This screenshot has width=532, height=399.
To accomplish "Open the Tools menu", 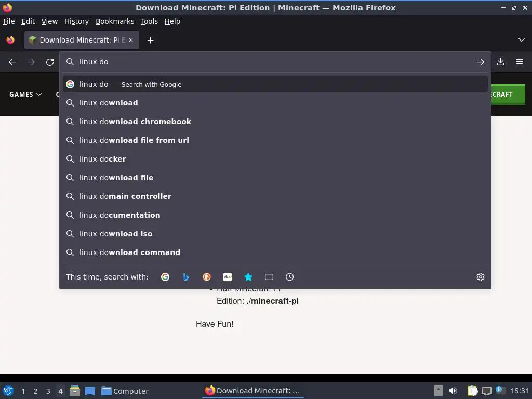I will (x=149, y=21).
